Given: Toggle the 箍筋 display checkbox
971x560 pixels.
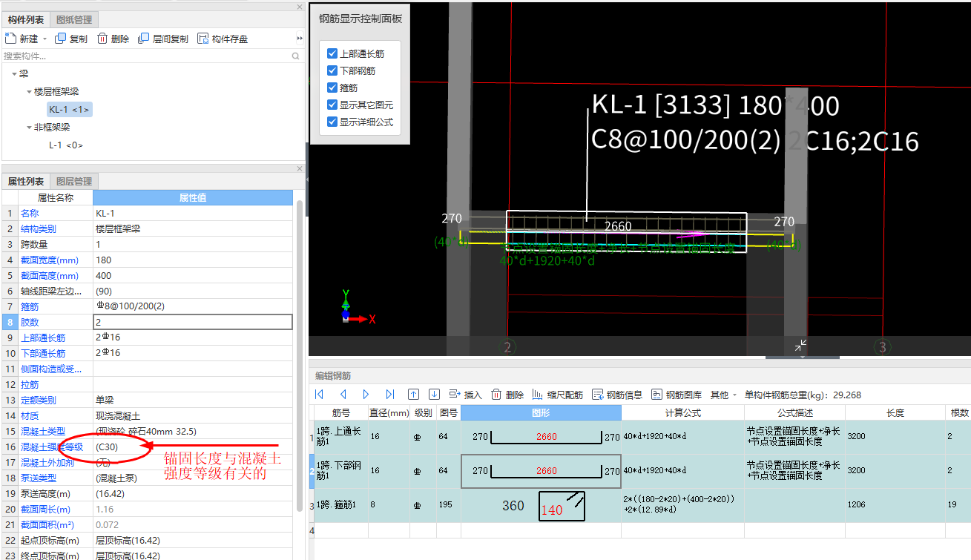Looking at the screenshot, I should pos(332,88).
